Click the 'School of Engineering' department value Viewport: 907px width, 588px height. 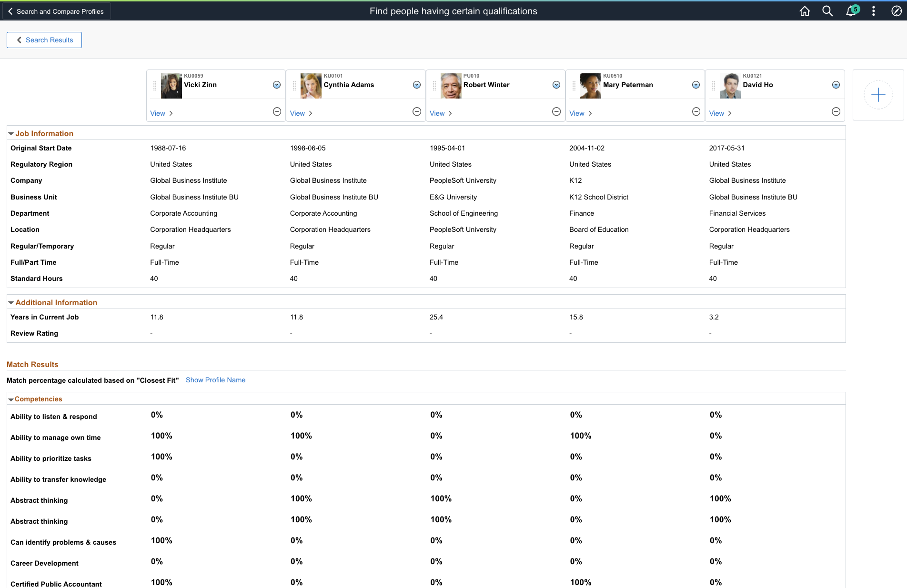[464, 213]
